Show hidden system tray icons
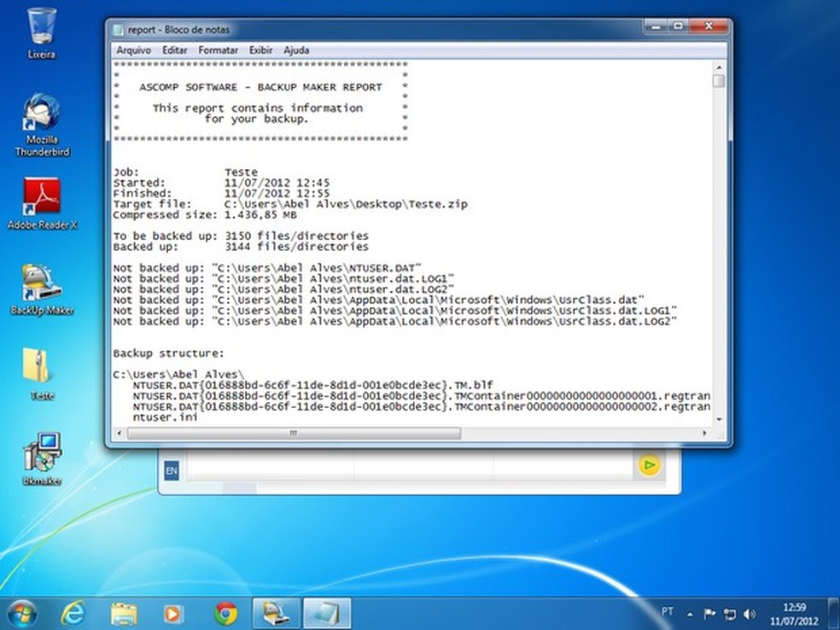Image resolution: width=840 pixels, height=630 pixels. (690, 614)
